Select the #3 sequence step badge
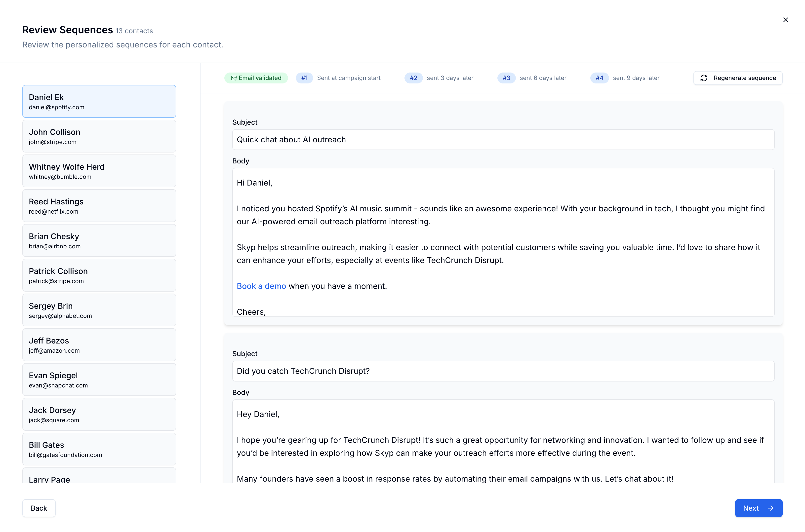The image size is (805, 532). coord(506,78)
